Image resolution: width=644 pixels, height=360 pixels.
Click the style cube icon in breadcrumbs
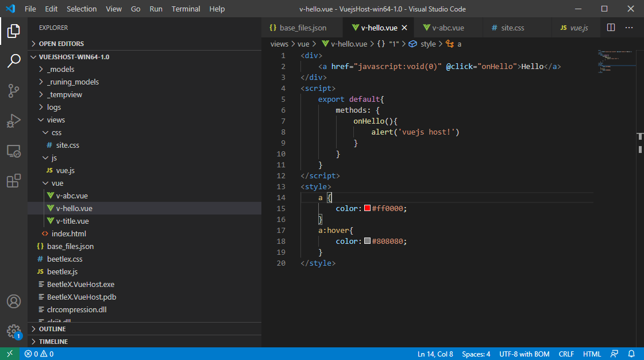[412, 44]
